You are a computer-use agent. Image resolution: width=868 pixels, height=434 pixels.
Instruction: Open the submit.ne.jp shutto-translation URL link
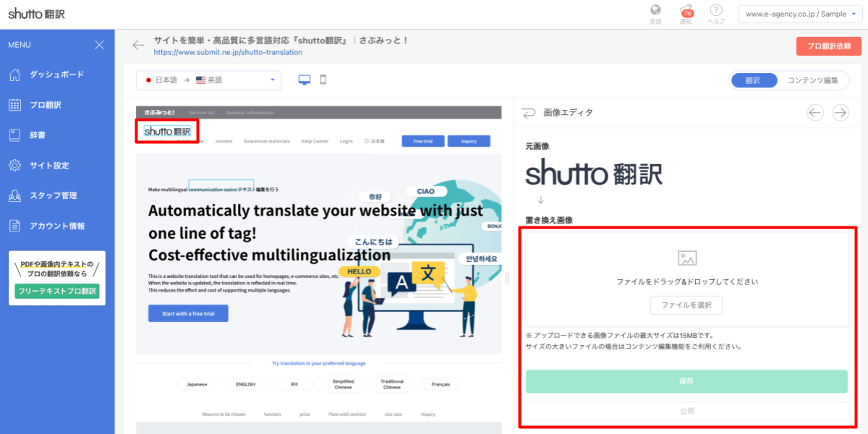(x=228, y=52)
